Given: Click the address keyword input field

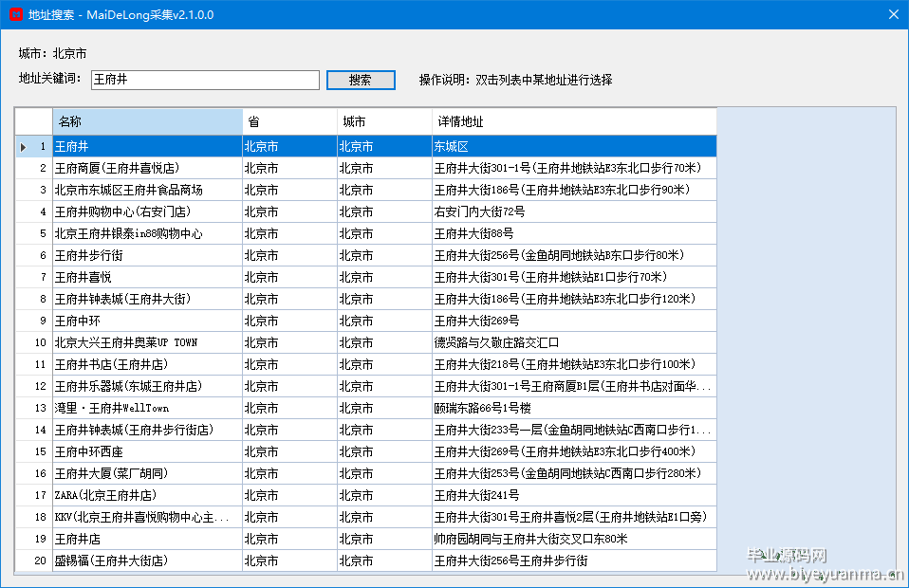Looking at the screenshot, I should pyautogui.click(x=205, y=80).
